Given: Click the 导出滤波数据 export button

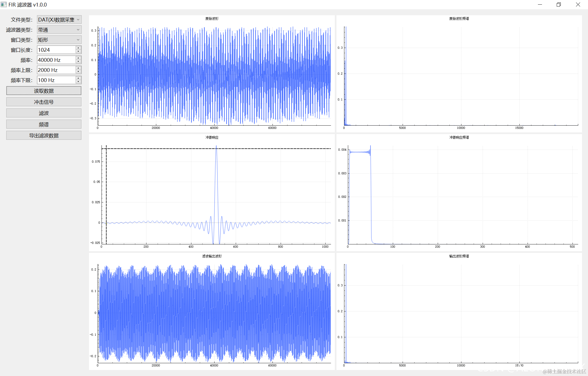Looking at the screenshot, I should pos(44,135).
